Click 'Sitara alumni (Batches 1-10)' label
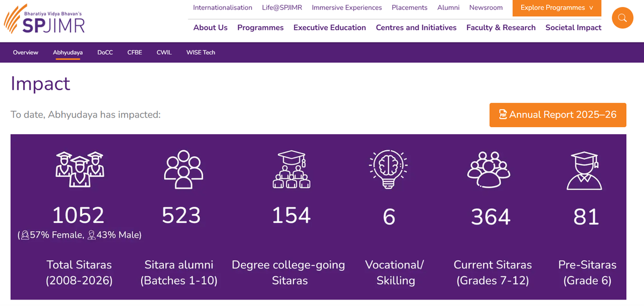 pyautogui.click(x=179, y=273)
